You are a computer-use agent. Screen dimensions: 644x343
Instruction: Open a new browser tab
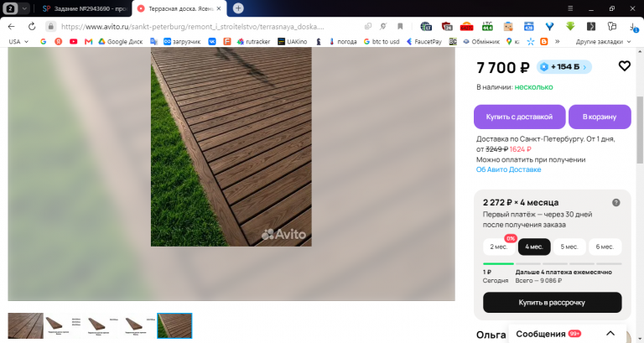[238, 8]
